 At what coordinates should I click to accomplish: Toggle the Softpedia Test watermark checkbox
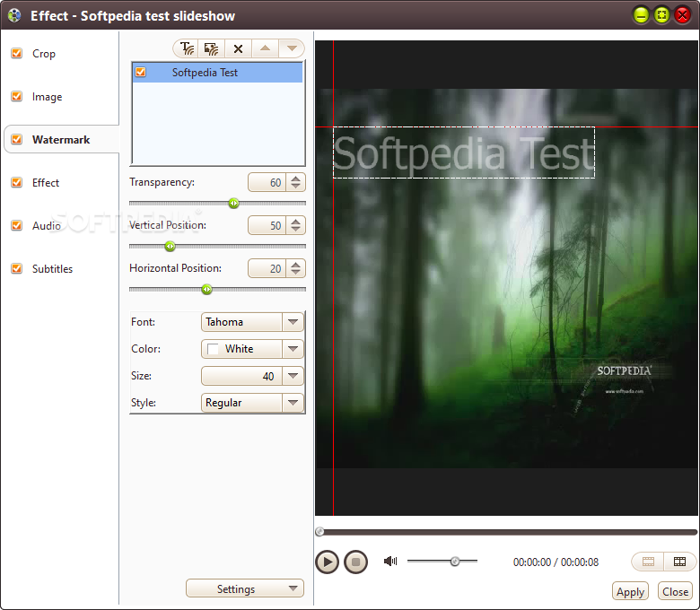(x=141, y=72)
